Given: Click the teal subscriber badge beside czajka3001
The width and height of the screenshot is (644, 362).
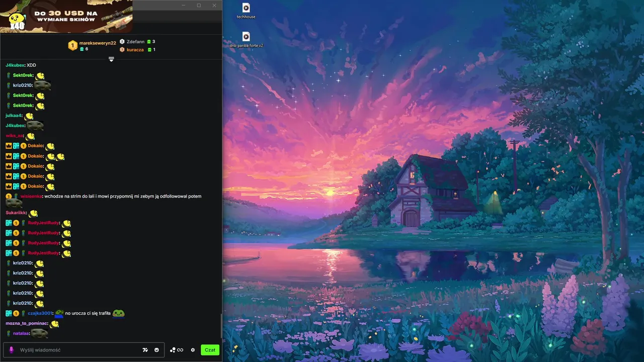Looking at the screenshot, I should [9, 313].
